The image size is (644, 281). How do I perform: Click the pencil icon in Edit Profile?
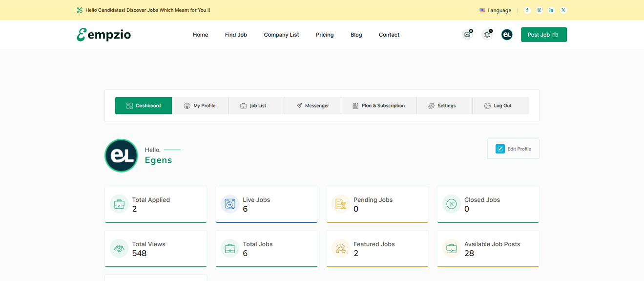click(500, 149)
